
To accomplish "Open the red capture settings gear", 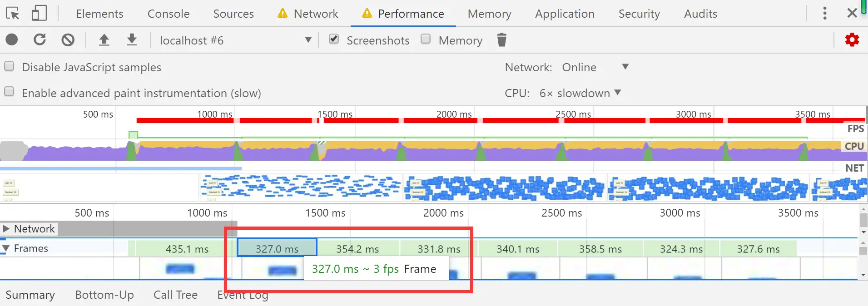I will pyautogui.click(x=852, y=40).
